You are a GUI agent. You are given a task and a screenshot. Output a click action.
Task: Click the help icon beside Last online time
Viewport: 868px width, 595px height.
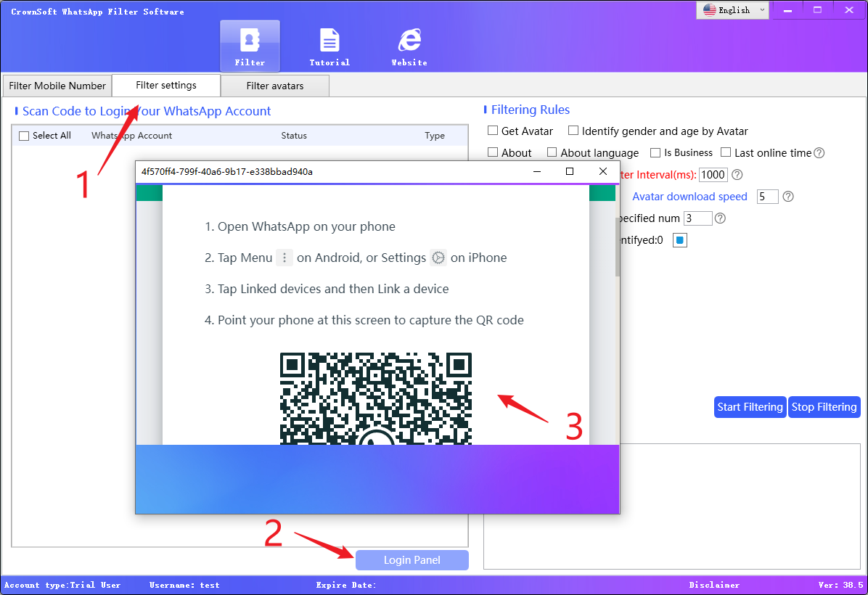tap(819, 153)
